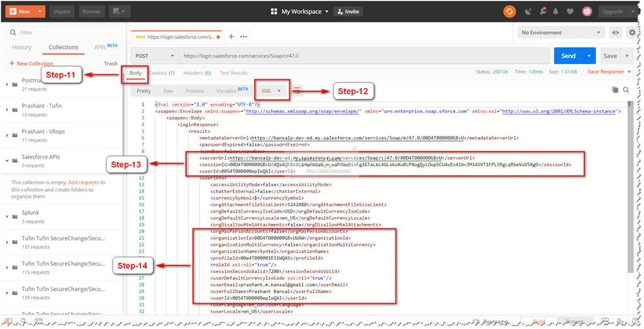
Task: Open response Headers tab
Action: click(197, 73)
